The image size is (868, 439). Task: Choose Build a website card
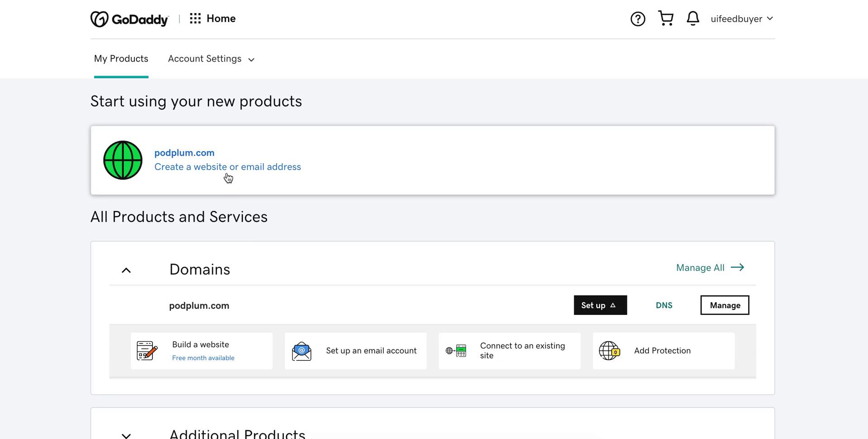(x=202, y=351)
